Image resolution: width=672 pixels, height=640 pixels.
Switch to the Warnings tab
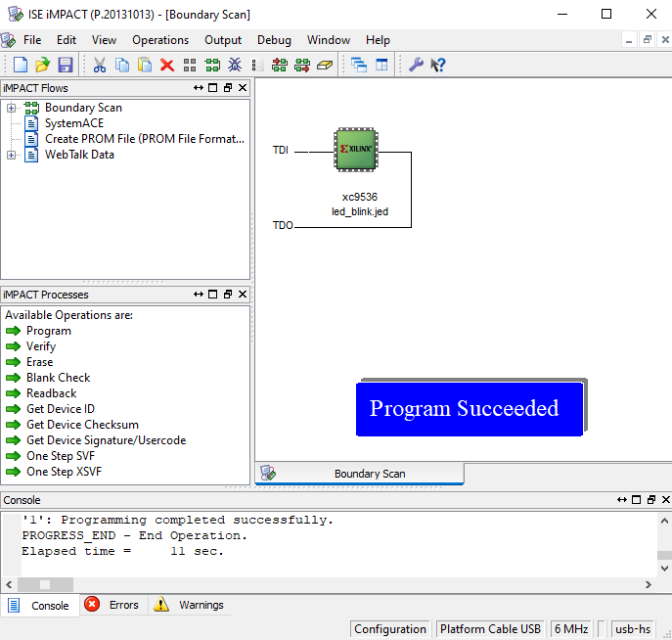[x=190, y=605]
